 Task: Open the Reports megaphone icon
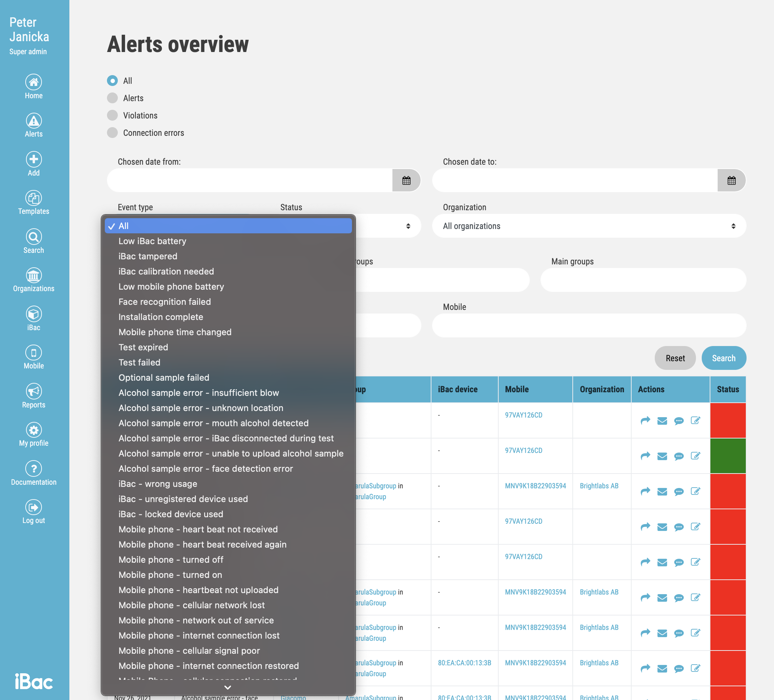point(33,391)
